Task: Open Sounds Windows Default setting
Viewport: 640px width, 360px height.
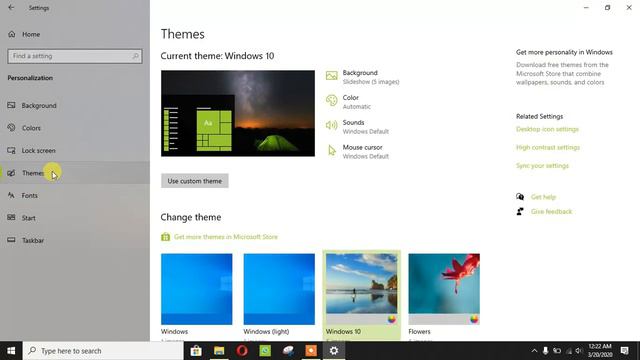Action: 365,131
